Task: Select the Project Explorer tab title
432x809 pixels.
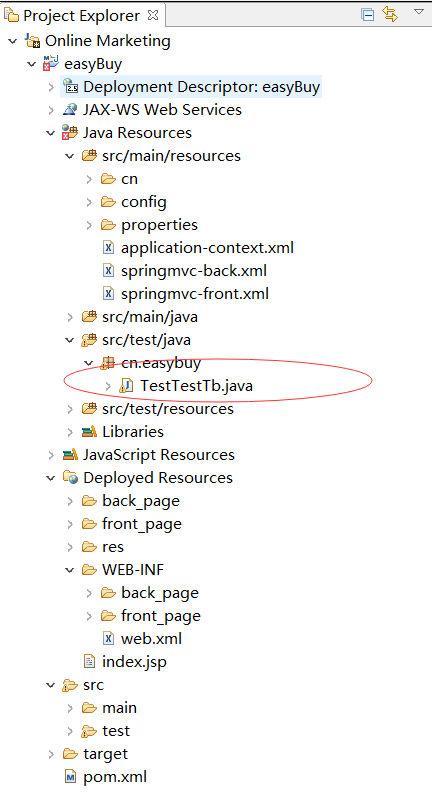Action: click(82, 16)
